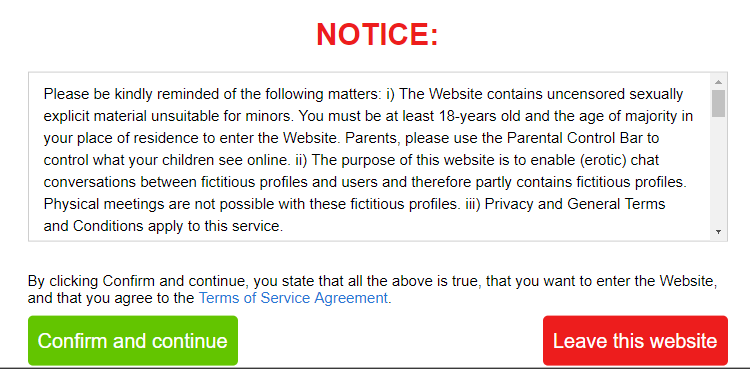Viewport: 750px width, 369px height.
Task: Click the notice box scroll up arrow
Action: point(718,81)
